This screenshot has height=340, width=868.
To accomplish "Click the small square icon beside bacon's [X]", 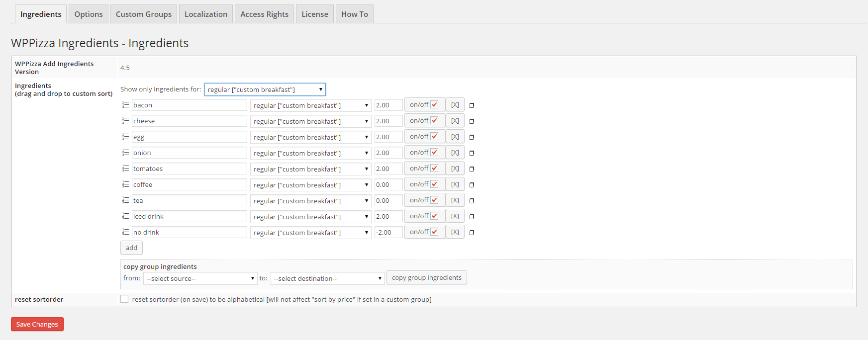I will click(472, 105).
